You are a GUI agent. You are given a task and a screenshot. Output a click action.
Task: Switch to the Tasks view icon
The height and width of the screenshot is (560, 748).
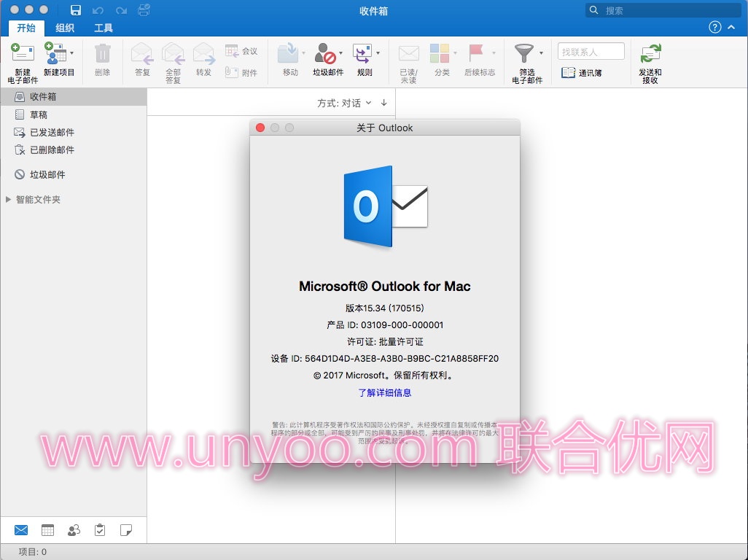click(x=100, y=530)
